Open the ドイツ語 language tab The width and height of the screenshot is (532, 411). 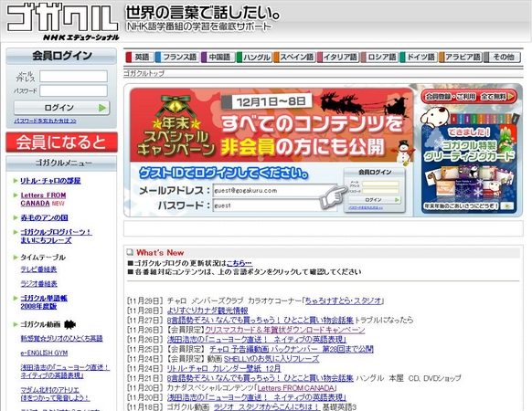click(419, 57)
